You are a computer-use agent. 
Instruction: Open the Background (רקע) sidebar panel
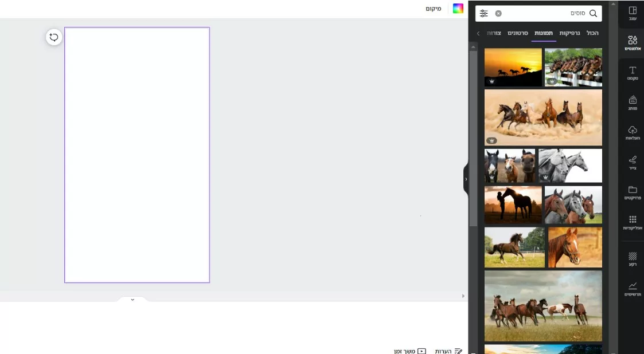tap(633, 259)
